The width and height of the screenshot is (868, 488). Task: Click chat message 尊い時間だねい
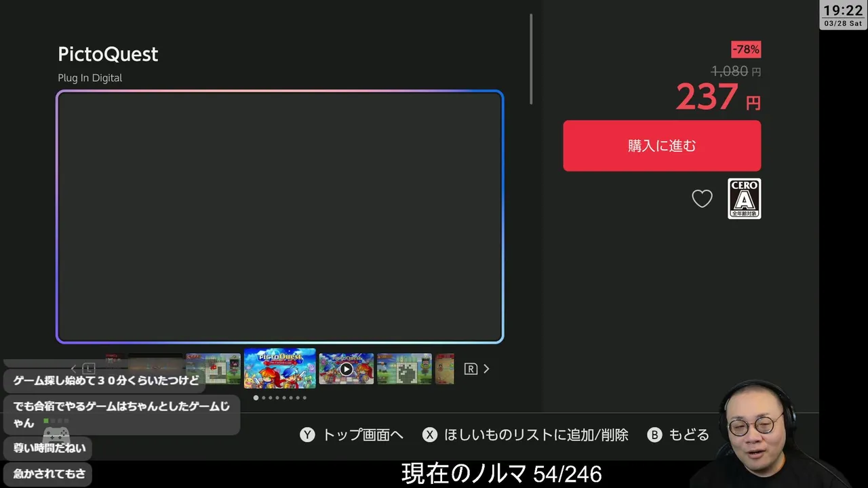click(48, 448)
